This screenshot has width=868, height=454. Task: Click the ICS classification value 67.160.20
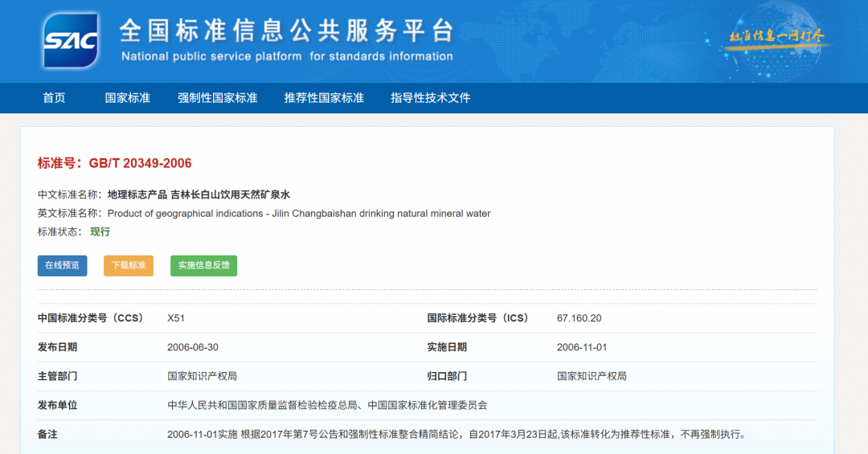[579, 318]
